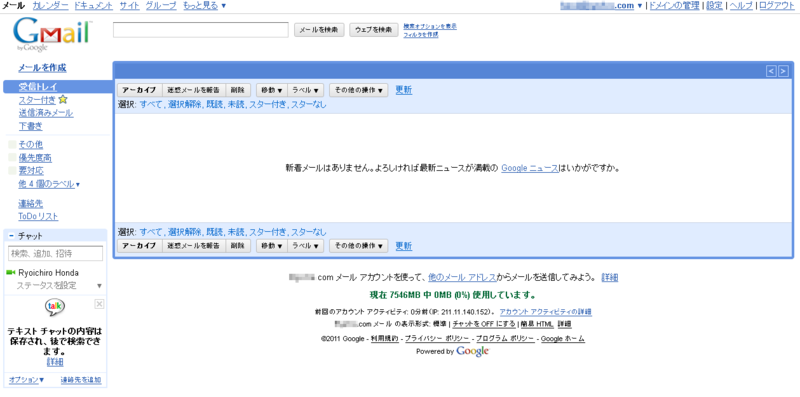This screenshot has width=800, height=397.
Task: Compose a message via メールを作成
Action: (42, 68)
